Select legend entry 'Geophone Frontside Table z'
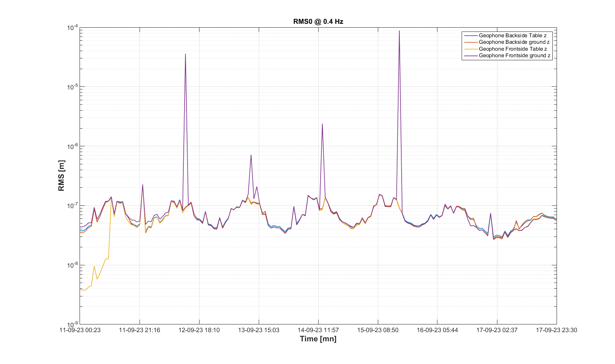This screenshot has height=364, width=615. point(513,49)
